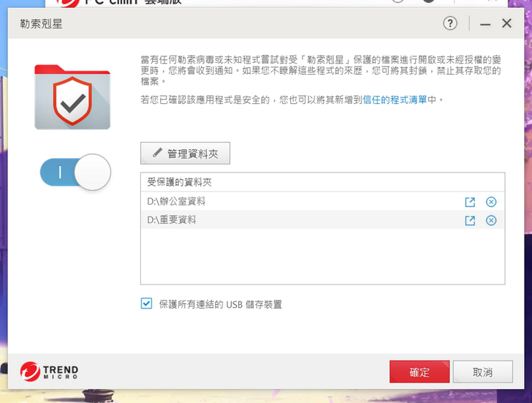Open the help question mark icon
Screen dimensions: 532x403
pyautogui.click(x=450, y=23)
